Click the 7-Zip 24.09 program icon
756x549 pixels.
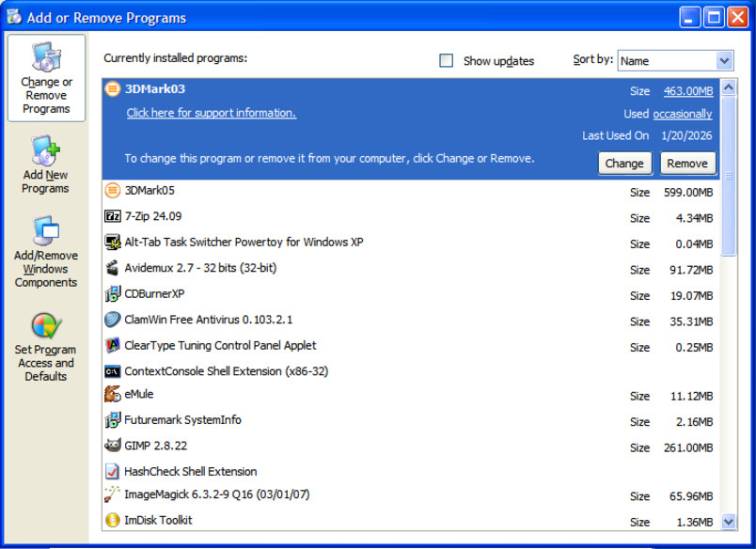click(113, 216)
